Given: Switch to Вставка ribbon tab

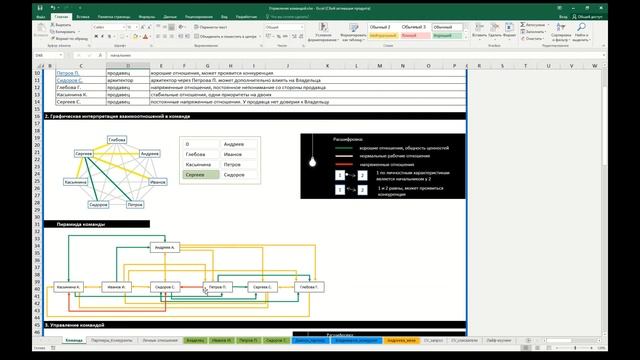Looking at the screenshot, I should [83, 17].
